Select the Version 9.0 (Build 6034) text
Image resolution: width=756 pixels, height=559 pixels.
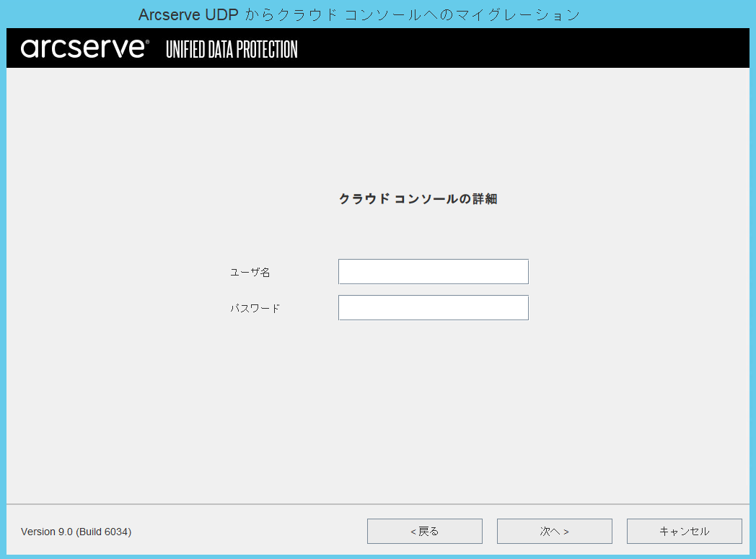tap(76, 532)
